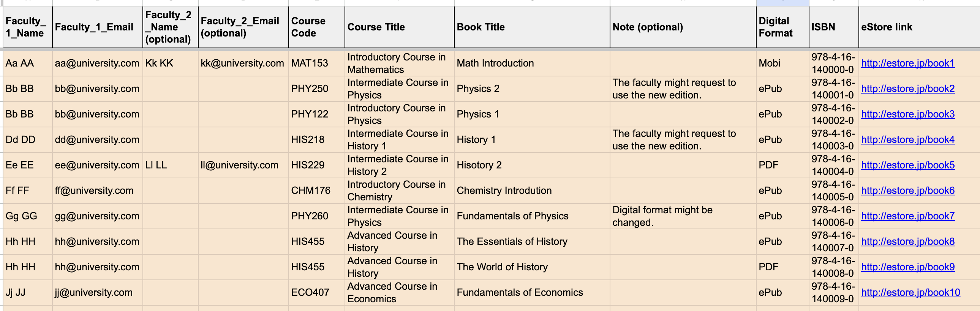The height and width of the screenshot is (311, 980).
Task: Open the estore.jp/book7 link
Action: [x=908, y=216]
